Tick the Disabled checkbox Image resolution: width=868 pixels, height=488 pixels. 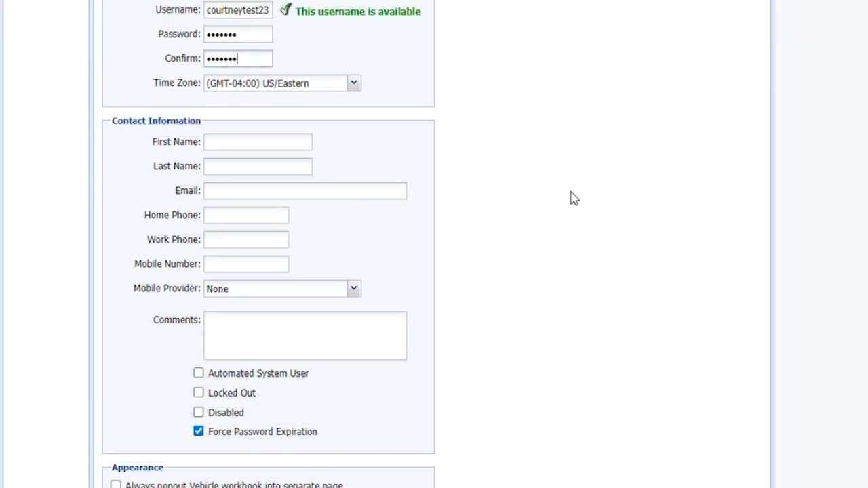pyautogui.click(x=198, y=412)
